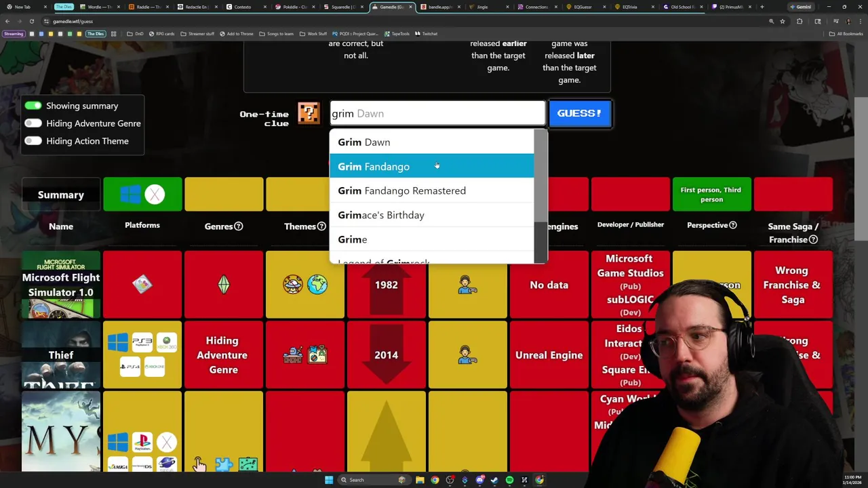The image size is (868, 488).
Task: Select Grim Fandango from the suggestions
Action: [431, 166]
